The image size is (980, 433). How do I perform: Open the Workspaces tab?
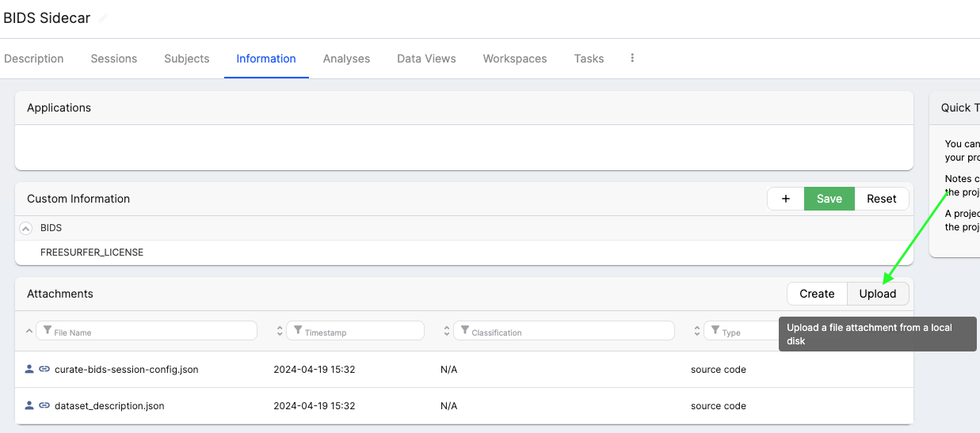515,59
